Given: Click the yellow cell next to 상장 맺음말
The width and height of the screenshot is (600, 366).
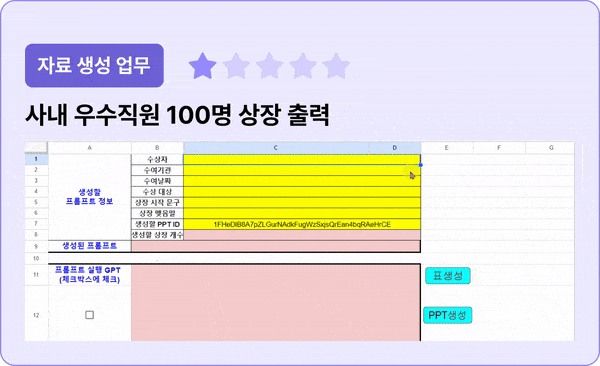Looking at the screenshot, I should 302,213.
